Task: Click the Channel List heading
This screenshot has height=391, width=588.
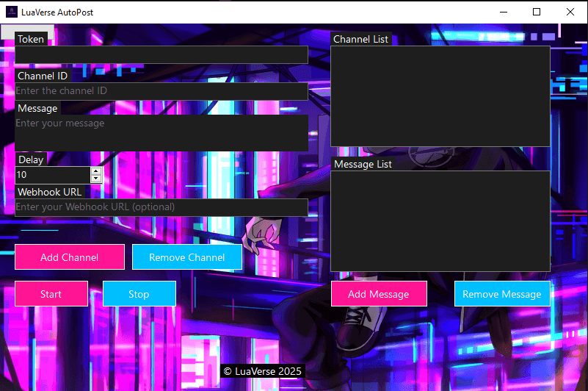Action: (360, 39)
